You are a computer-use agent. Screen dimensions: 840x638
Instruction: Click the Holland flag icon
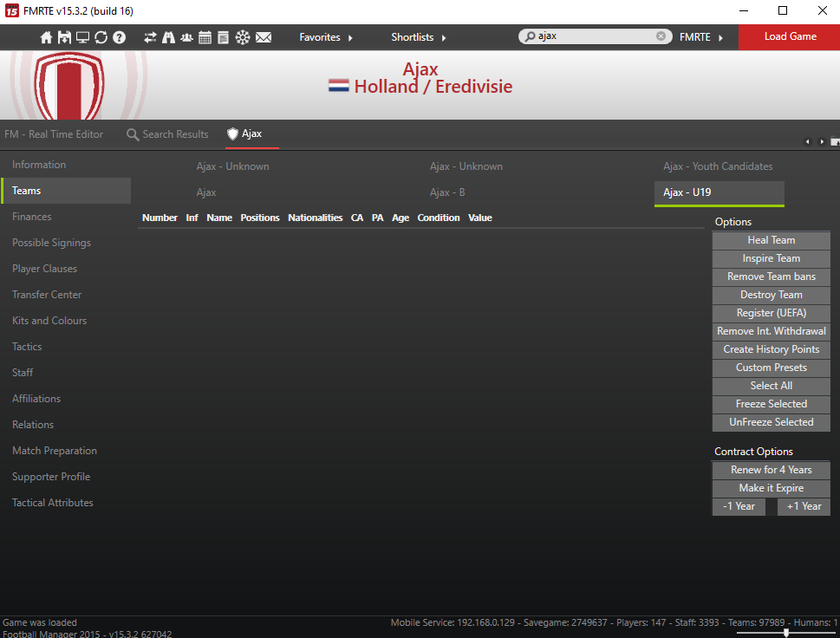click(x=339, y=86)
